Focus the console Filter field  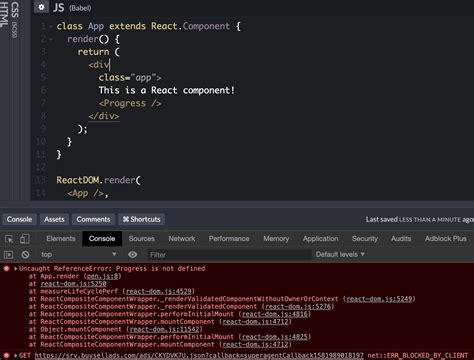tap(229, 255)
